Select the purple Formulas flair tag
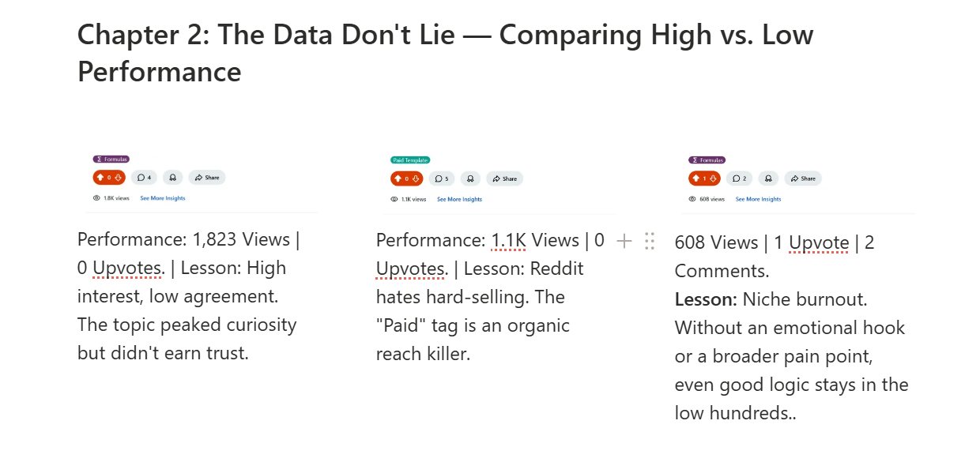The height and width of the screenshot is (462, 980). tap(111, 159)
